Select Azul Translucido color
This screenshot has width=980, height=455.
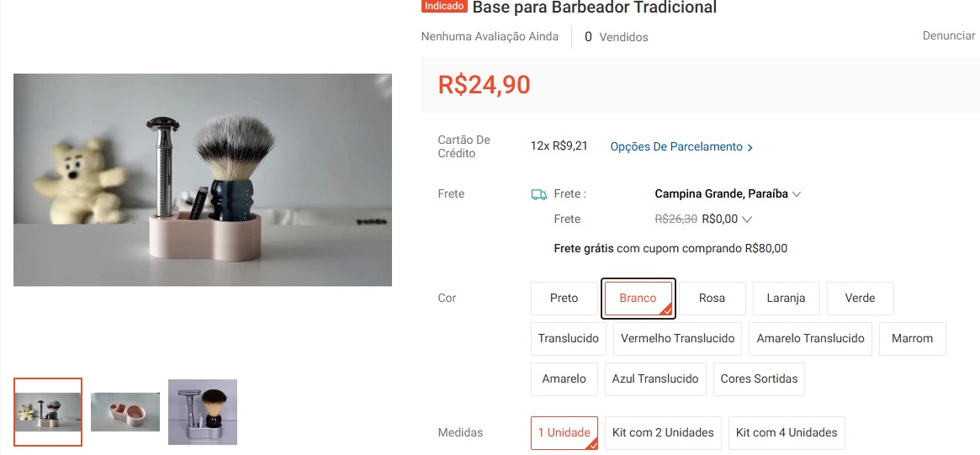tap(655, 378)
